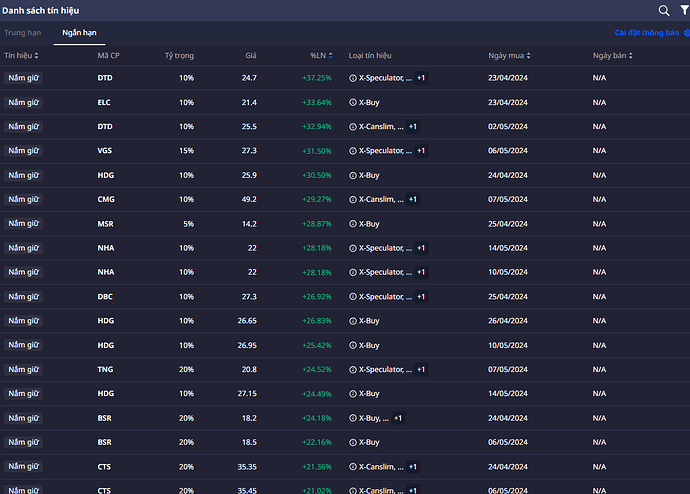Click info icon on TNG X-Speculator signal

pyautogui.click(x=353, y=369)
